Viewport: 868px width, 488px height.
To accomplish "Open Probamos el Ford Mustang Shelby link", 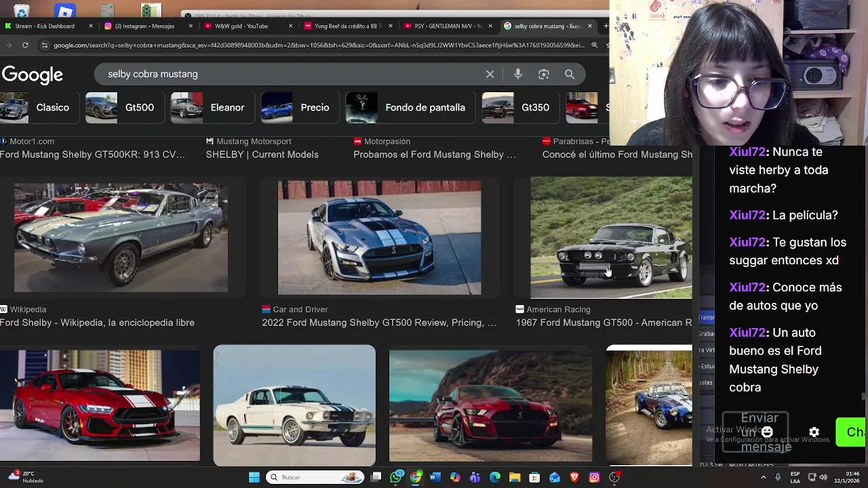I will point(434,155).
